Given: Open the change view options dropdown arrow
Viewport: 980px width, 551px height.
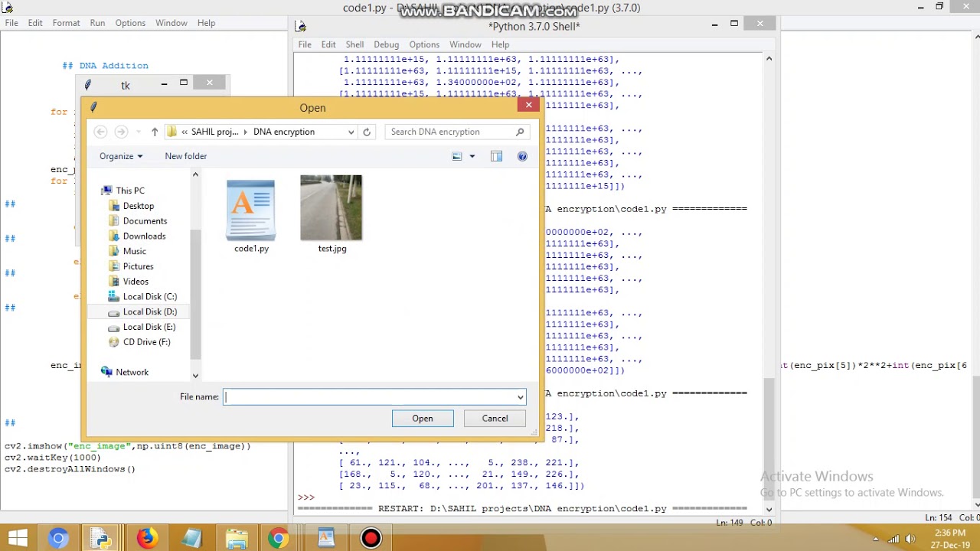Looking at the screenshot, I should tap(472, 156).
